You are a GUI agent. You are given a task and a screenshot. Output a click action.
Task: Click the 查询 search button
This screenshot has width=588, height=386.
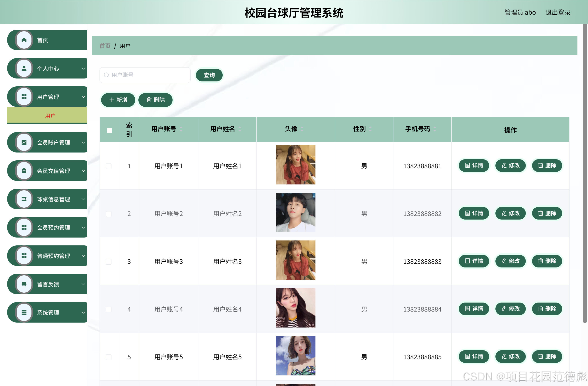click(x=209, y=75)
